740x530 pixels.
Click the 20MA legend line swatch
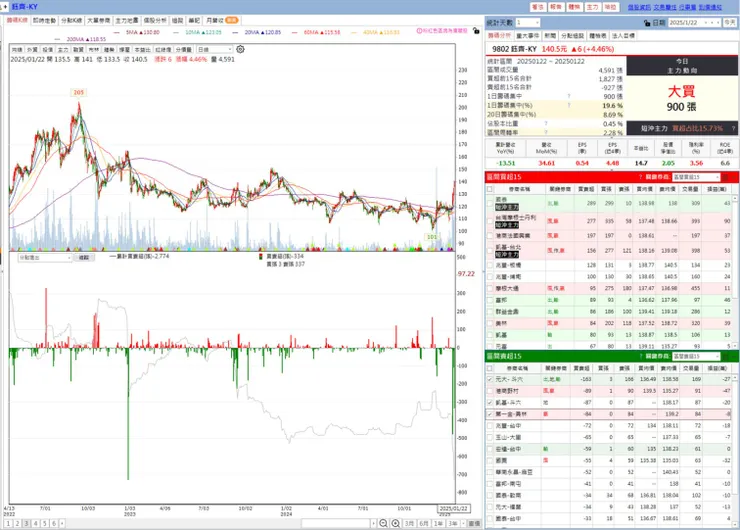[235, 33]
